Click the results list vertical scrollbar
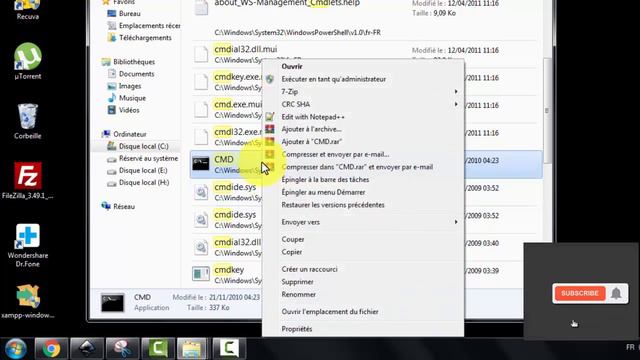The image size is (640, 360). pyautogui.click(x=547, y=110)
